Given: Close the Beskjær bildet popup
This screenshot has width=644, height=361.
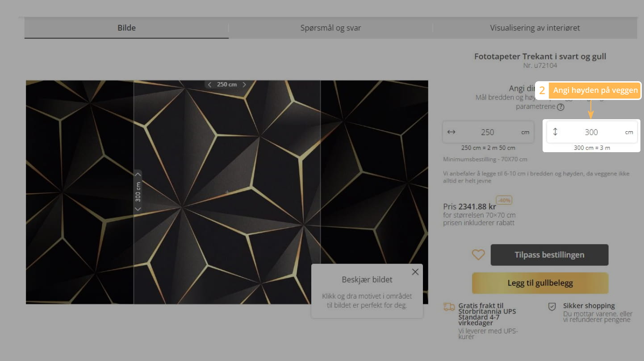Looking at the screenshot, I should (415, 272).
